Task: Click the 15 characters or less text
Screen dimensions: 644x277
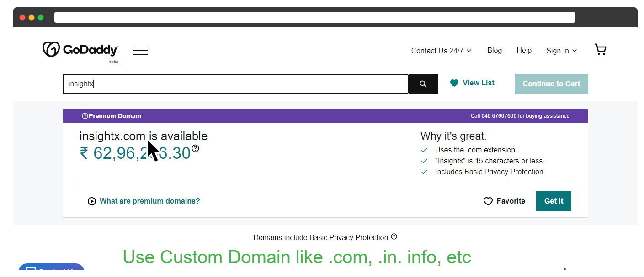Action: click(x=490, y=161)
